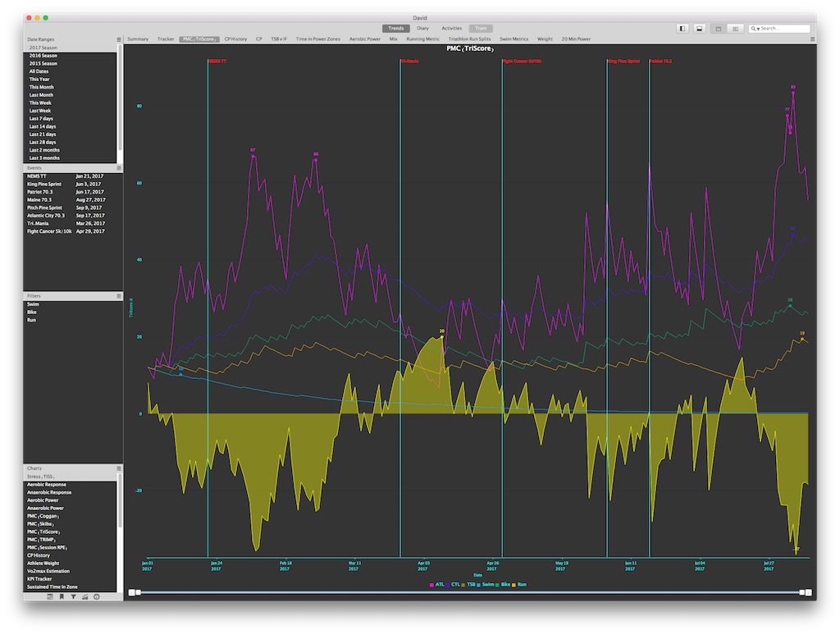Open the Date Ranges panel menu icon

(x=119, y=39)
